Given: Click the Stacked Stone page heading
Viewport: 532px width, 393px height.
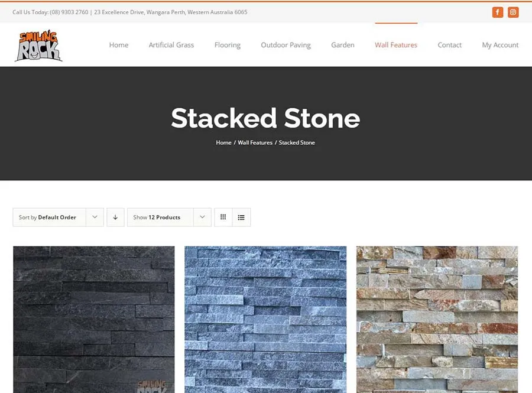Looking at the screenshot, I should pyautogui.click(x=265, y=118).
